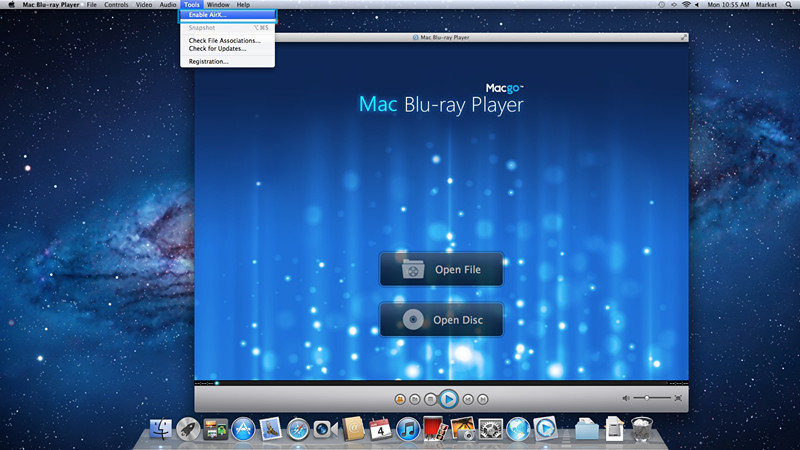800x450 pixels.
Task: Click the Stop playback button
Action: click(x=430, y=398)
